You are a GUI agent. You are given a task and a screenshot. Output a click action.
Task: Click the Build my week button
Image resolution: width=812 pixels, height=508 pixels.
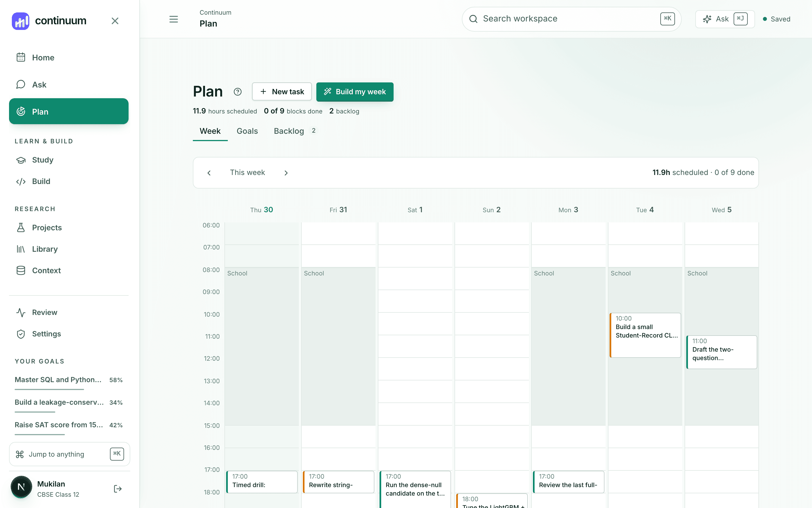tap(355, 92)
